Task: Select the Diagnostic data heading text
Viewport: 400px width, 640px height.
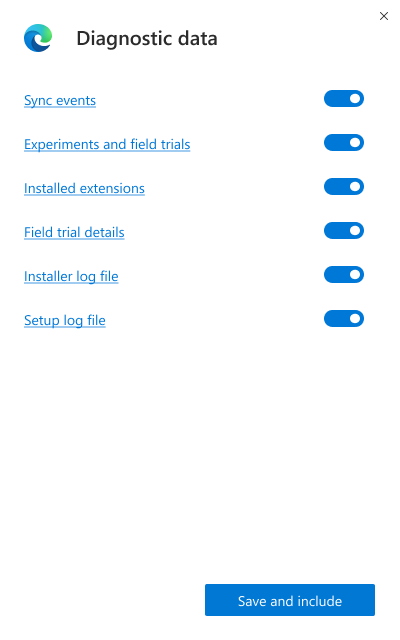Action: coord(147,39)
